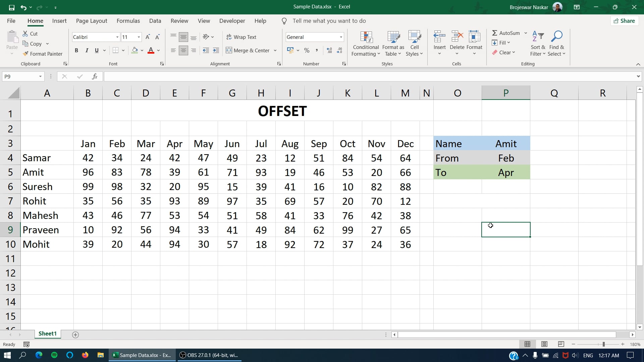Toggle Bold formatting
Viewport: 644px width, 362px height.
[76, 50]
